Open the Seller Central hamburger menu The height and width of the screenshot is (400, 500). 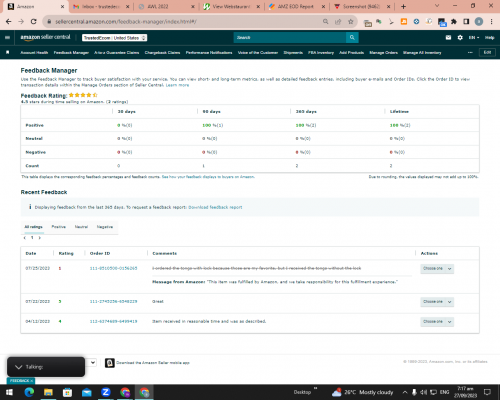[7, 37]
